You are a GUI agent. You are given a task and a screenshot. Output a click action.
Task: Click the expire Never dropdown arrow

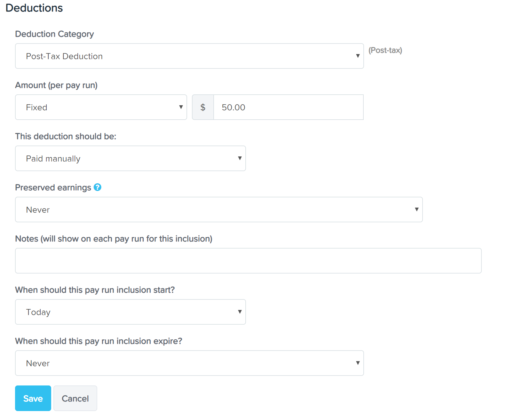(x=358, y=363)
